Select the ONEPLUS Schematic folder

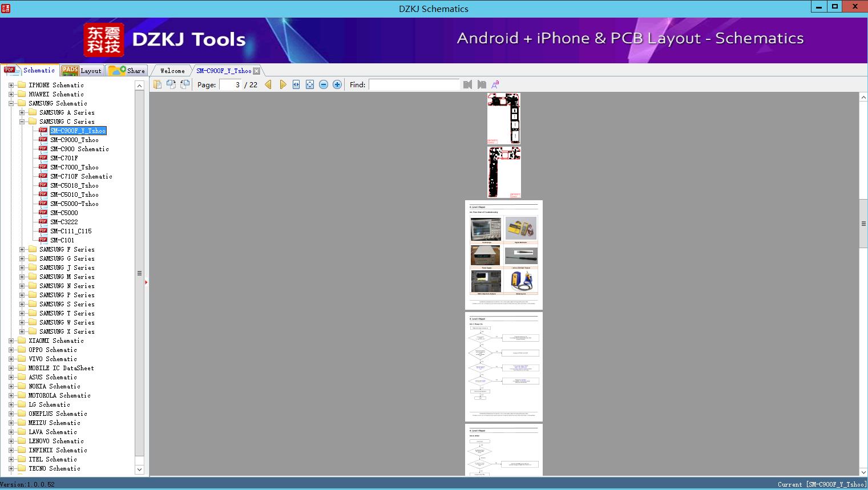58,414
